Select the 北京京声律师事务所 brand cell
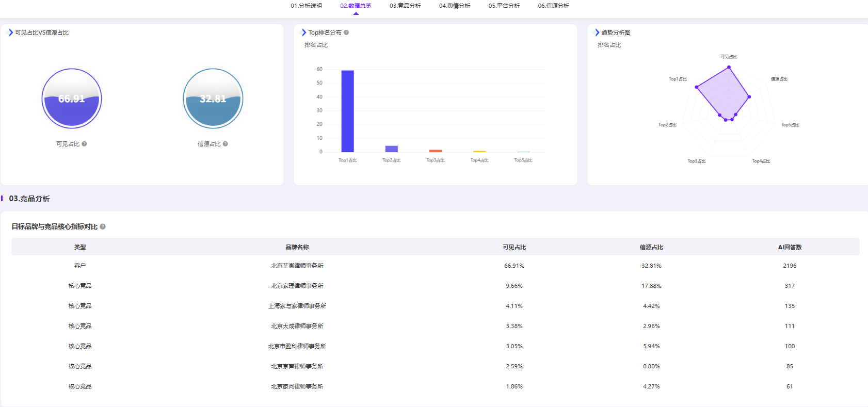868x407 pixels. [x=297, y=366]
